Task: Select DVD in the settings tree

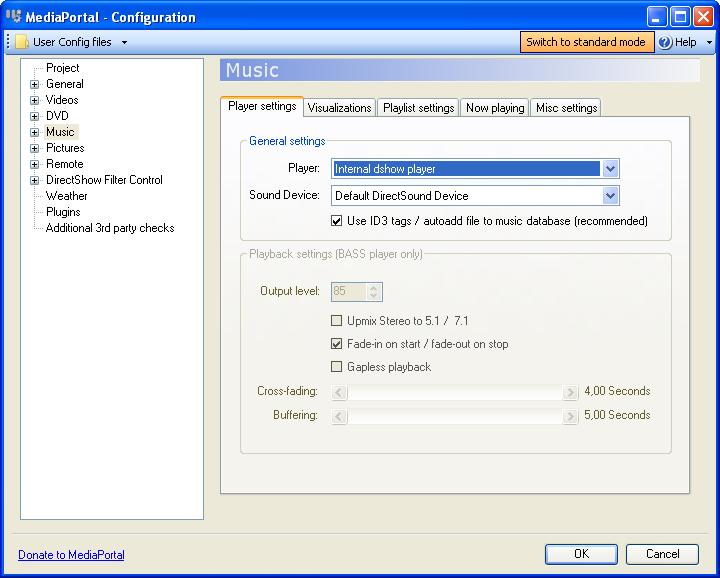Action: 57,116
